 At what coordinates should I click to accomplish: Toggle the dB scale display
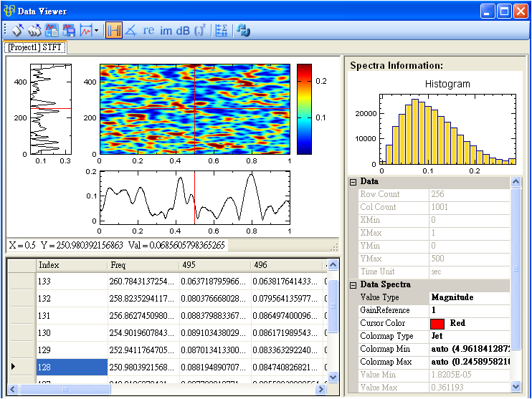(183, 30)
